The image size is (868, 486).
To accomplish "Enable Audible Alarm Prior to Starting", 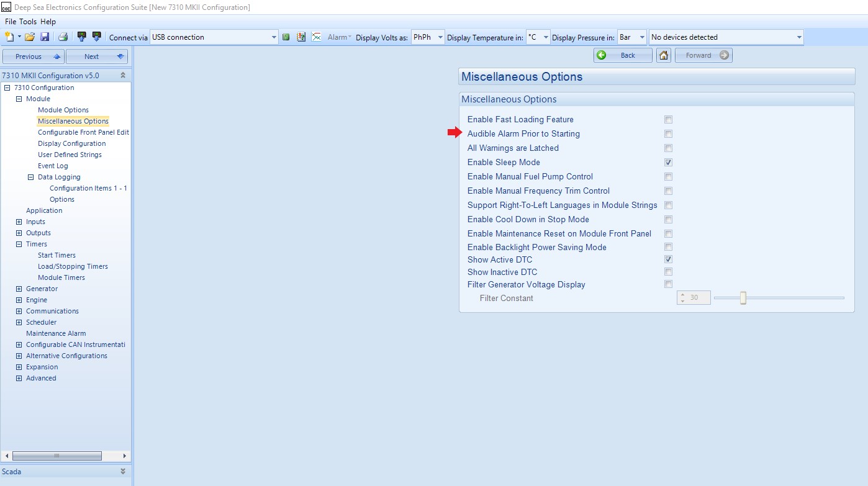I will 668,134.
